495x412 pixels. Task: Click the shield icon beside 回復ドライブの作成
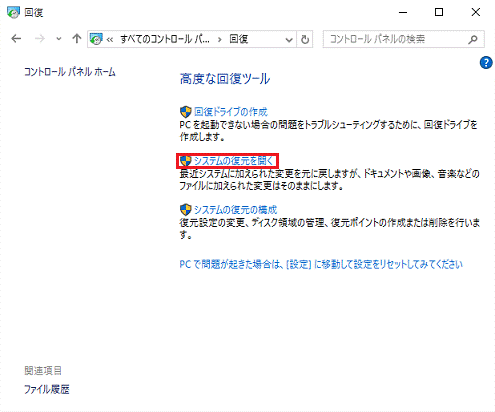tap(185, 112)
